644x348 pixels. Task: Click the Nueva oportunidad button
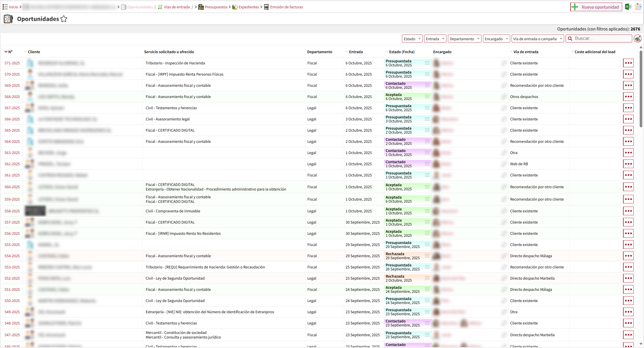click(596, 7)
